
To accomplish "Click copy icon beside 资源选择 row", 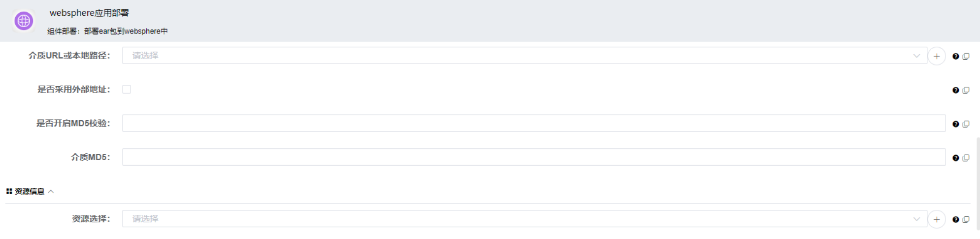I will coord(966,220).
